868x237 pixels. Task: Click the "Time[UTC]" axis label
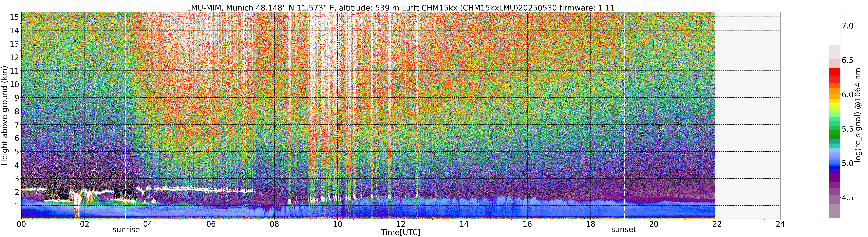pyautogui.click(x=401, y=232)
